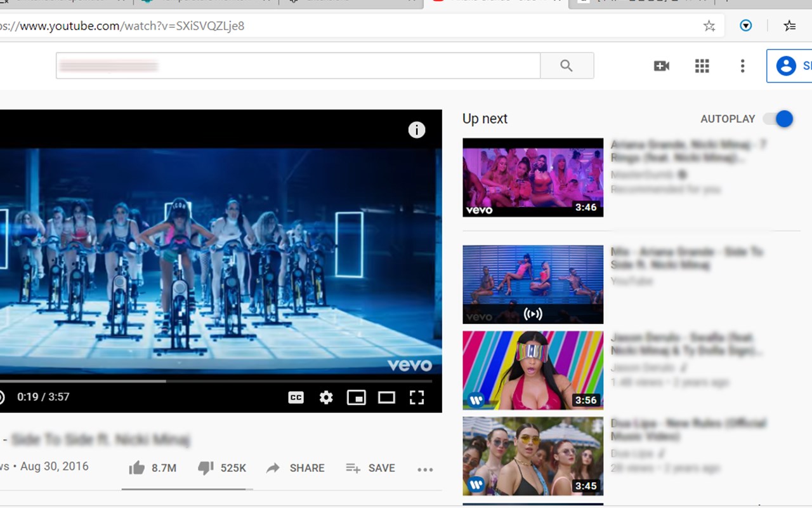Activate the miniplayer button

pyautogui.click(x=357, y=398)
